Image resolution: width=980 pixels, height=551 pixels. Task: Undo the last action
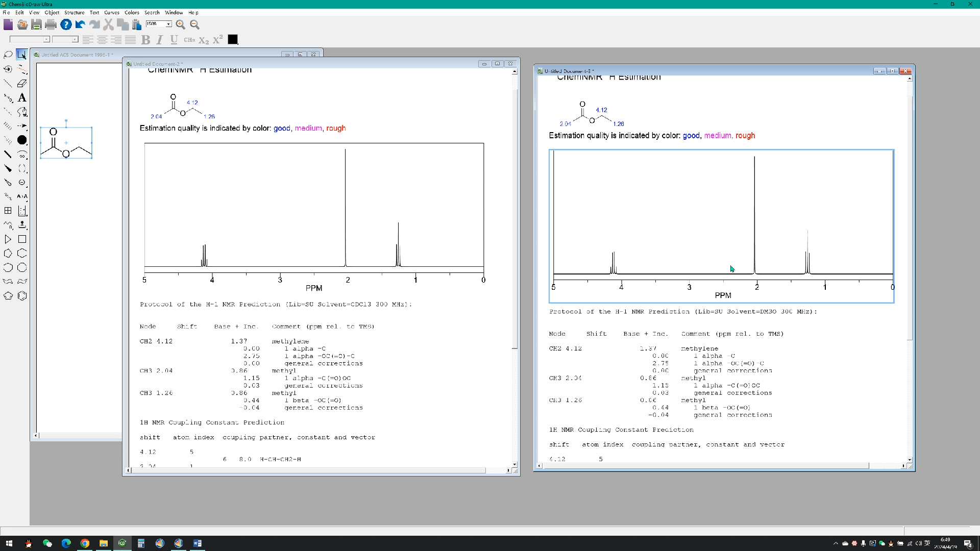point(80,24)
